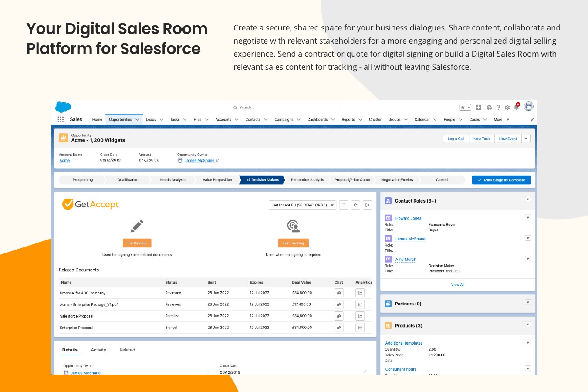Click the global actions plus icon
588x392 pixels.
click(478, 107)
